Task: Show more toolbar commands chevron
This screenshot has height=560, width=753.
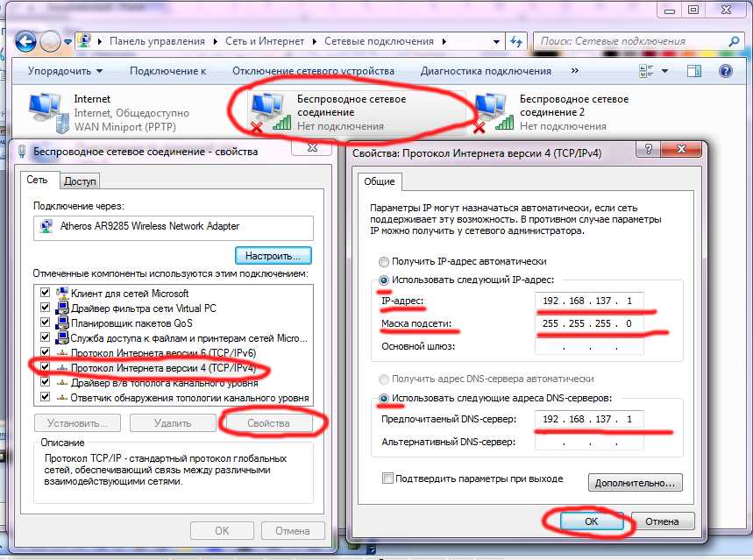Action: point(574,71)
